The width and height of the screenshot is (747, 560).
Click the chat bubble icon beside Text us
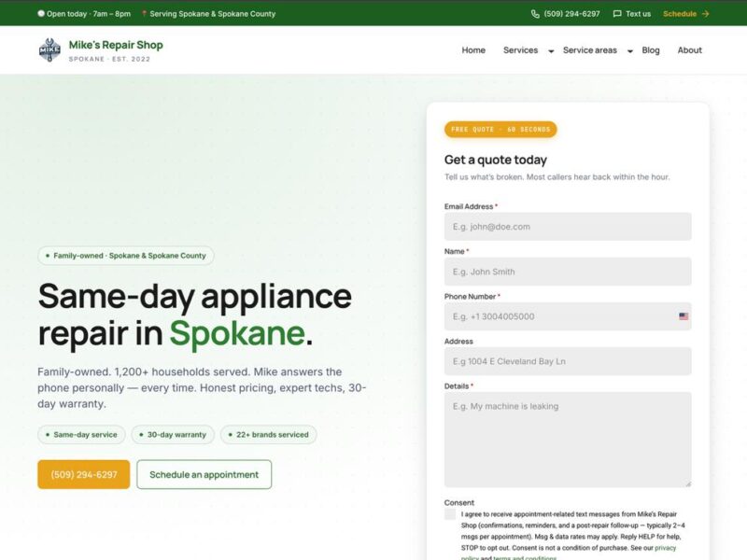click(617, 14)
